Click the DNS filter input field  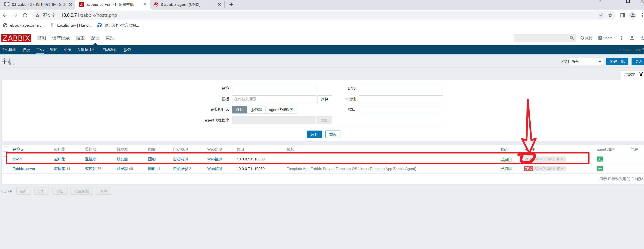pos(400,88)
